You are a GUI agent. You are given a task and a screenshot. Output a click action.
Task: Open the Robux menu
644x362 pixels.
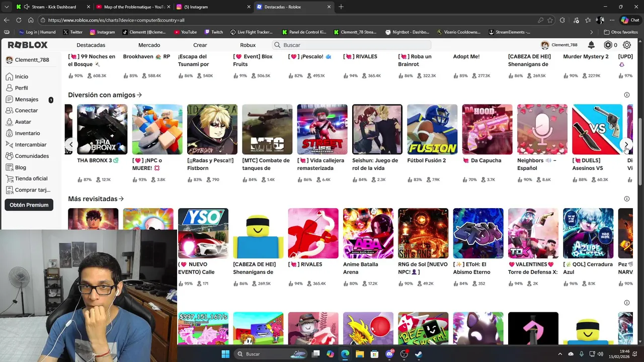(248, 45)
